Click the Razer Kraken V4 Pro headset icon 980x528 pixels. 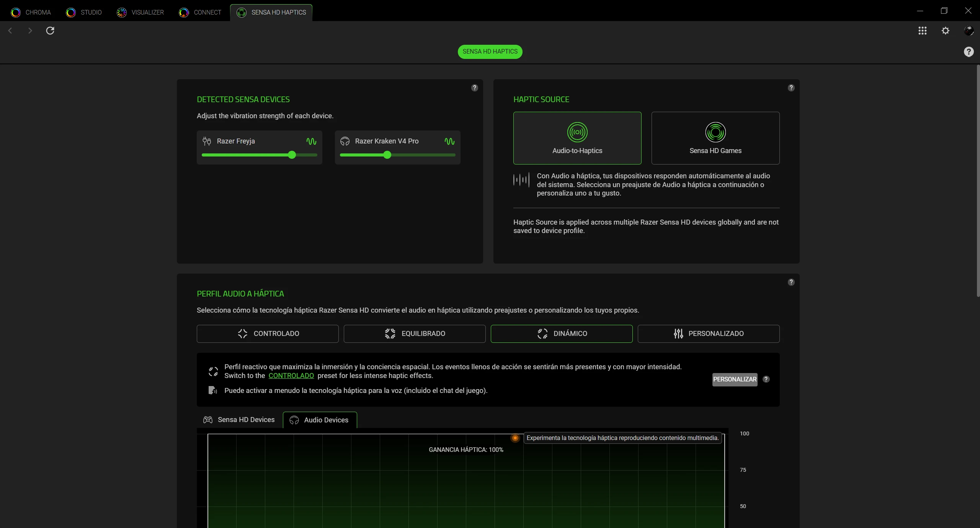point(345,141)
